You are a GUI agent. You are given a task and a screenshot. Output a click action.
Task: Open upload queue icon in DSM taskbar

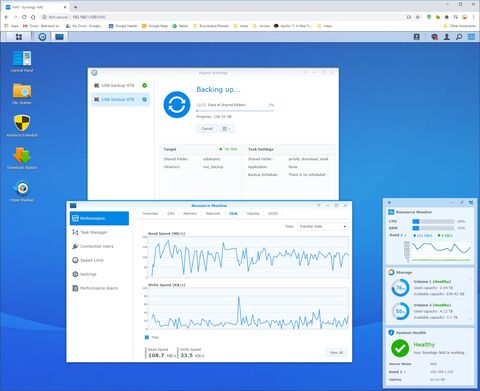[417, 37]
